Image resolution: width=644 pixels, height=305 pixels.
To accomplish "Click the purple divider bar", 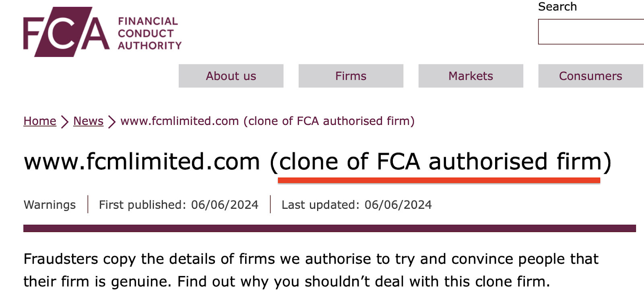I will 329,228.
